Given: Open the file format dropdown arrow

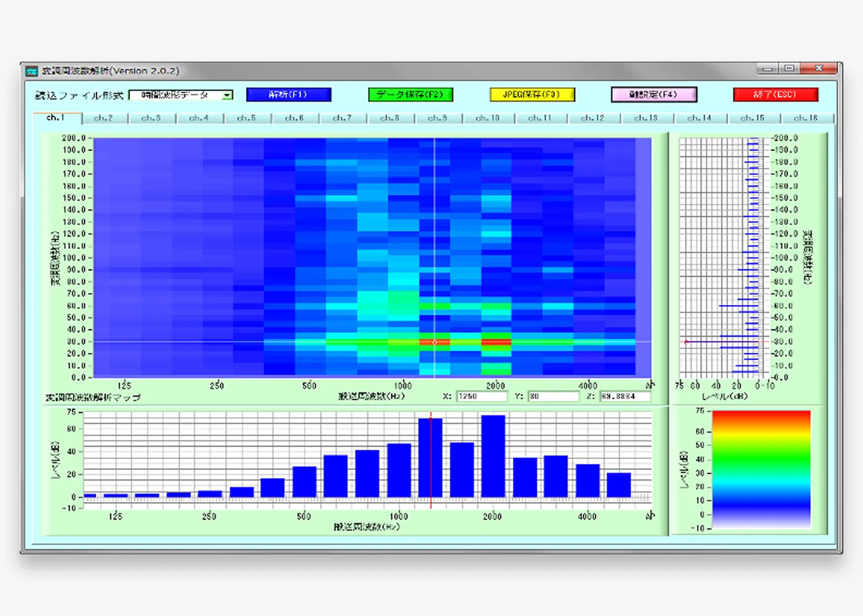Looking at the screenshot, I should tap(227, 95).
